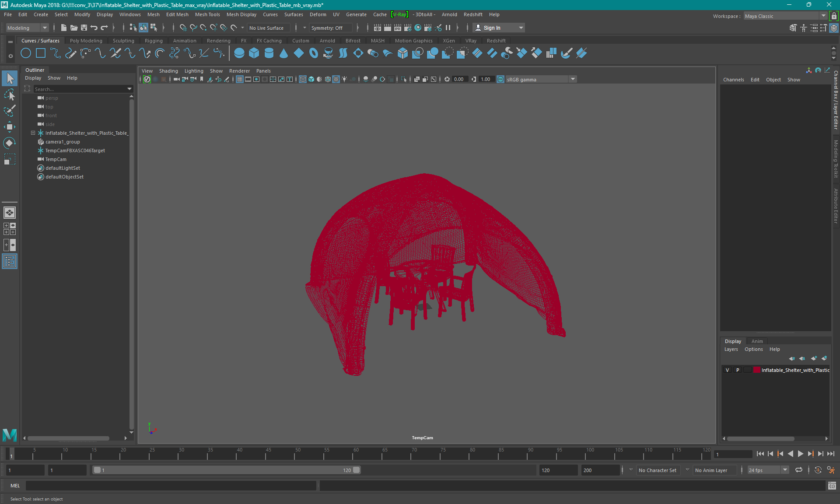Click the Redo arrow icon
This screenshot has height=504, width=840.
(x=104, y=28)
